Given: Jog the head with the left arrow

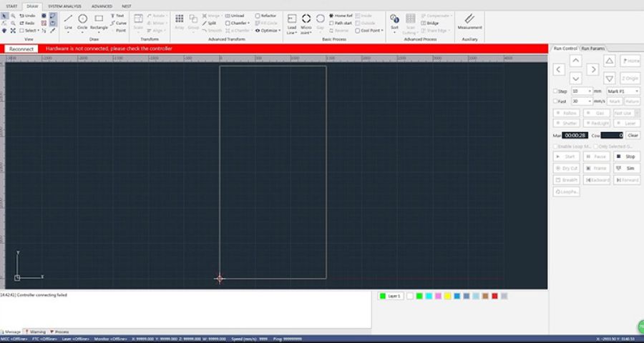Looking at the screenshot, I should pyautogui.click(x=559, y=69).
